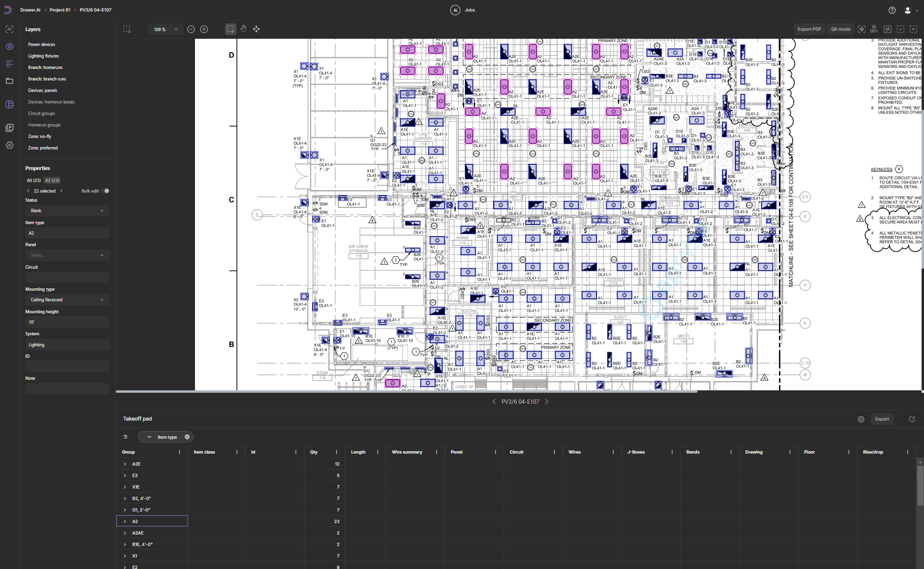The width and height of the screenshot is (924, 569).
Task: Open the Mounting type dropdown
Action: tap(67, 300)
